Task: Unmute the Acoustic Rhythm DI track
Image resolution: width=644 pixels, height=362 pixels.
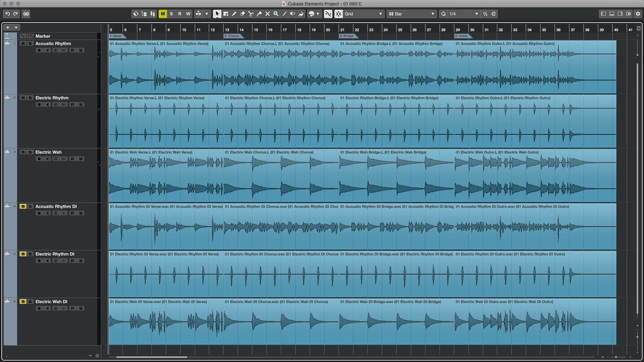Action: [x=23, y=206]
